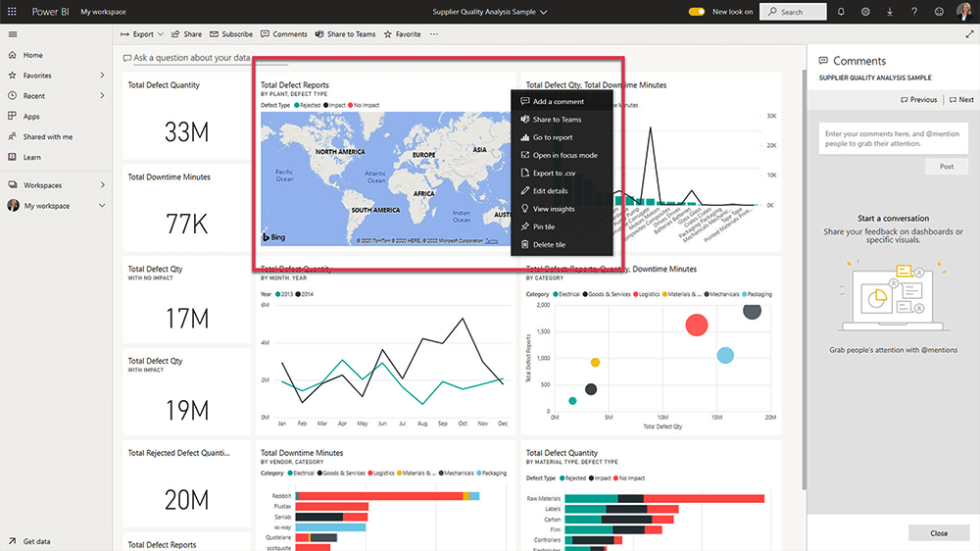Open the app launcher waffle icon
This screenshot has width=980, height=551.
(12, 12)
